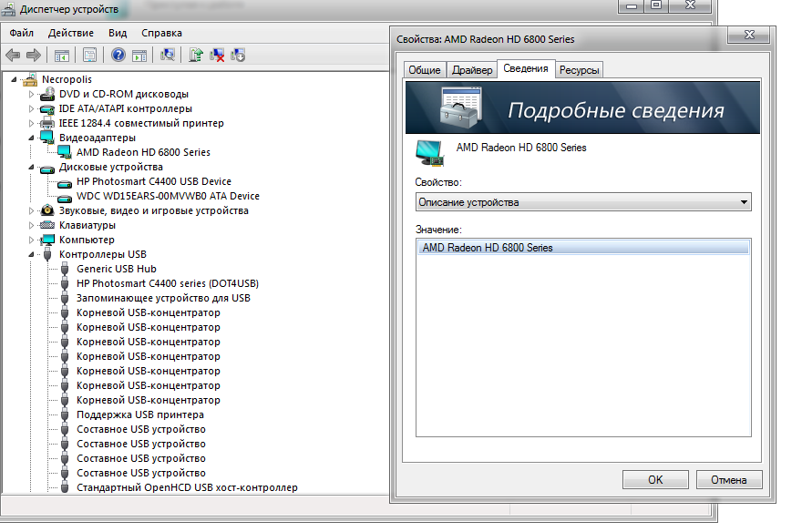Click the Expand Компьютер triangle
This screenshot has height=532, width=802.
click(x=31, y=240)
